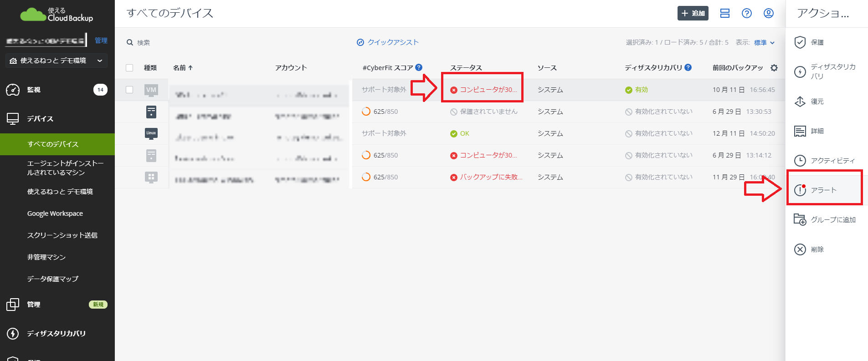Viewport: 868px width, 361px height.
Task: Click the 625/850 score in second row
Action: tap(380, 112)
